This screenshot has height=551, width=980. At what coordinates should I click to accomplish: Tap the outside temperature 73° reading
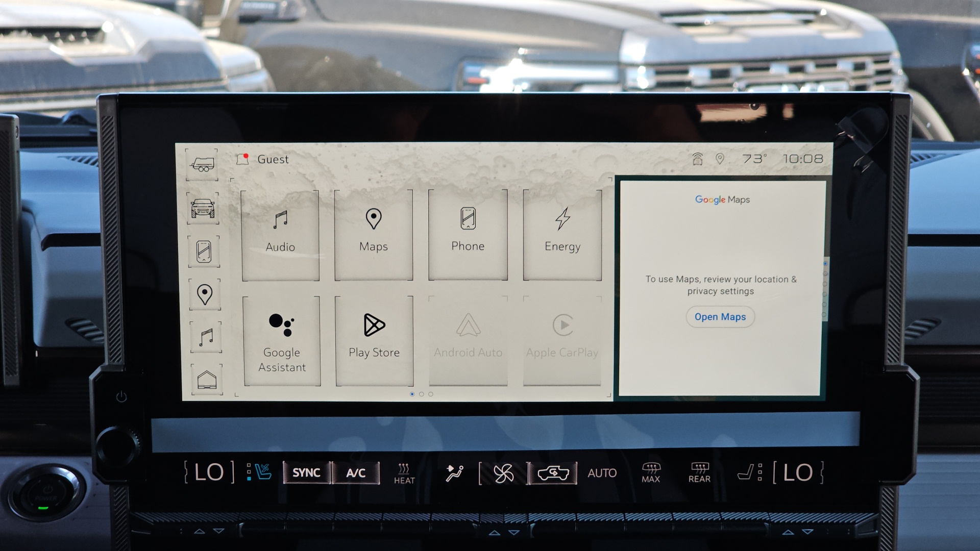pyautogui.click(x=754, y=159)
